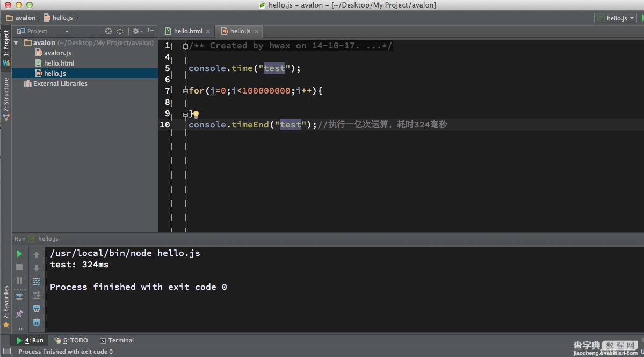Hide the Project tool window
The image size is (644, 357).
point(151,31)
